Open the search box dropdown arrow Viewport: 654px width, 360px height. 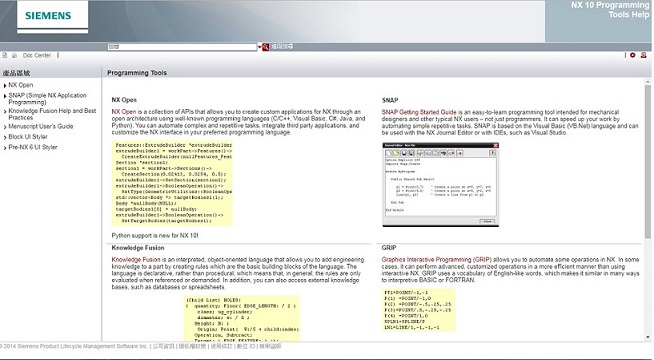pos(259,47)
